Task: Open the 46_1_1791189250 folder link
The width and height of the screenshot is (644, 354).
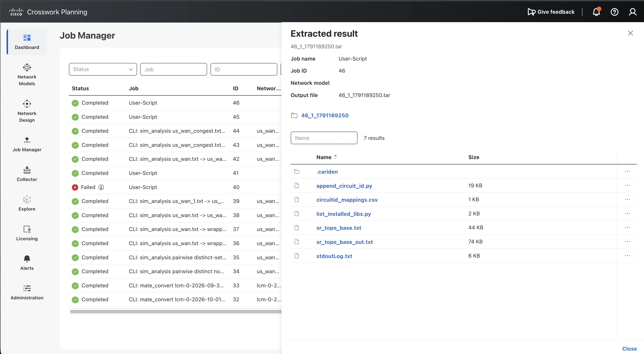Action: (x=325, y=115)
